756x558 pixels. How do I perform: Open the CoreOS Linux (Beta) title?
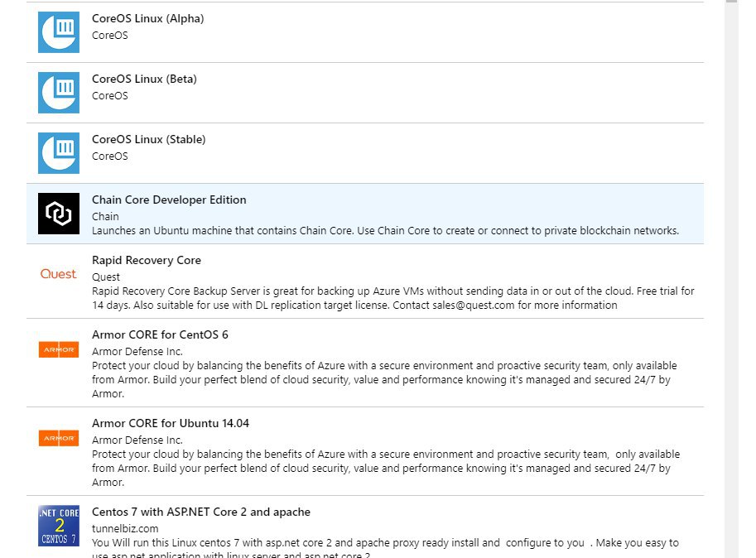[x=144, y=79]
